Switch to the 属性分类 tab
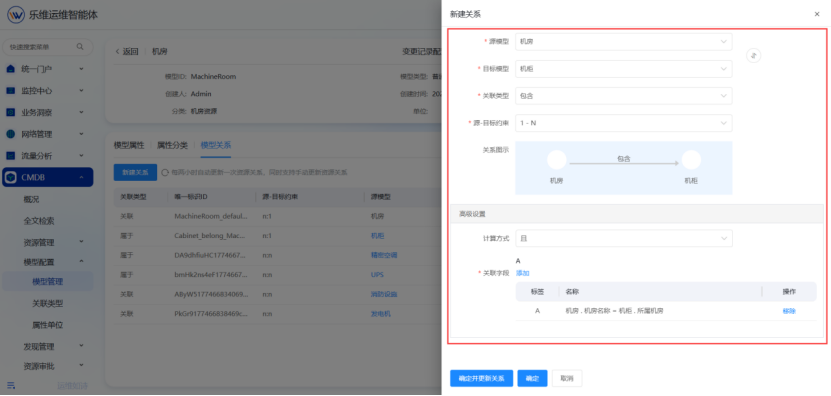The height and width of the screenshot is (396, 831). [172, 145]
